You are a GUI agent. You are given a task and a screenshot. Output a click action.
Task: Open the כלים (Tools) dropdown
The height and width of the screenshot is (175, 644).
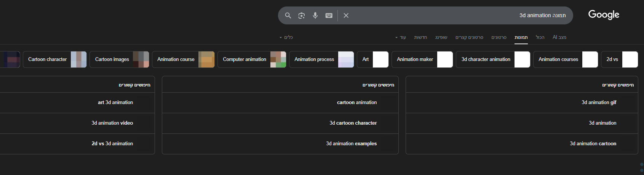click(286, 37)
